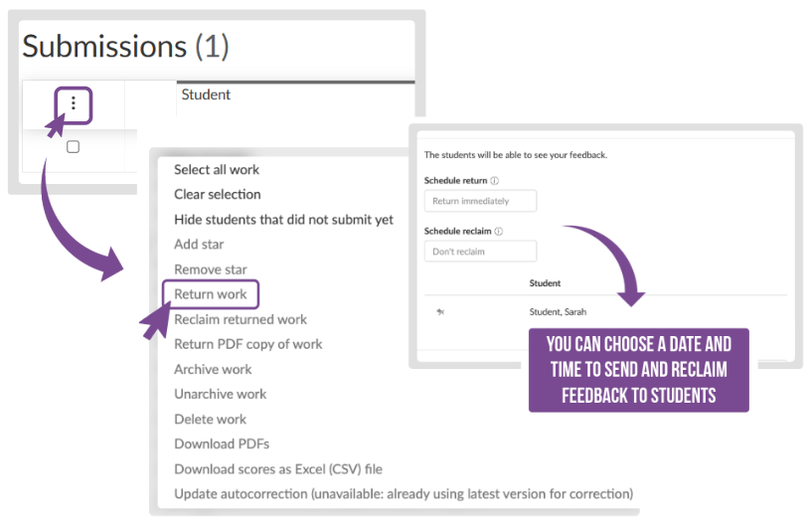
Task: Click the Student column header
Action: pyautogui.click(x=206, y=94)
